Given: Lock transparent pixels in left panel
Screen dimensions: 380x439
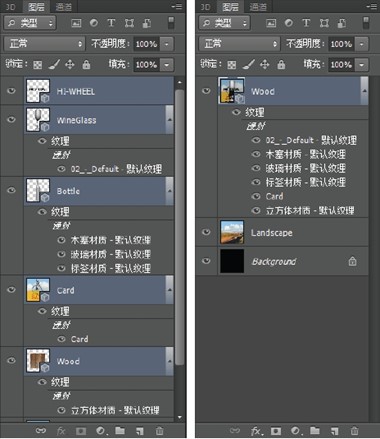Looking at the screenshot, I should (x=37, y=65).
